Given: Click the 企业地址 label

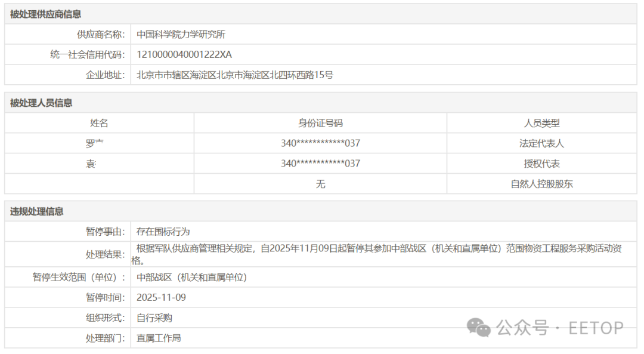Looking at the screenshot, I should [105, 75].
